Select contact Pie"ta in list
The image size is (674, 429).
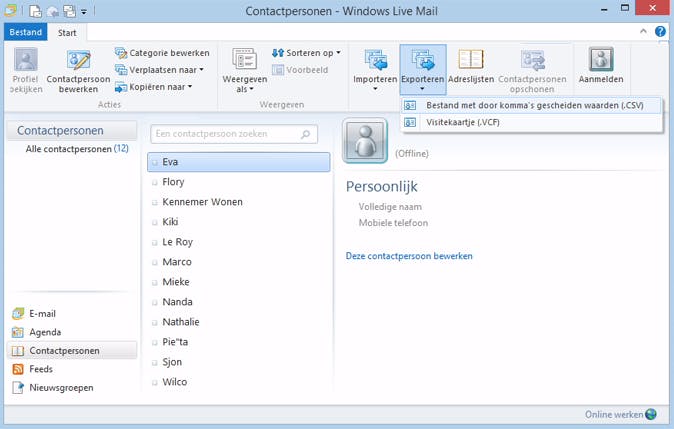239,342
